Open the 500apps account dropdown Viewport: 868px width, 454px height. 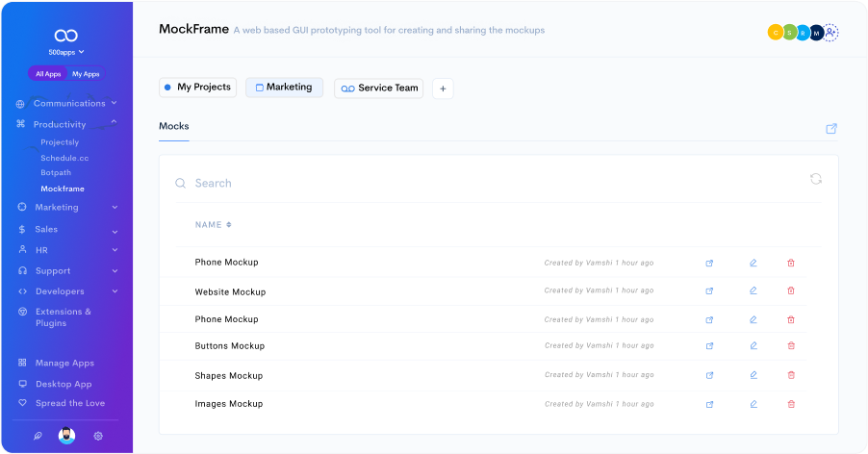click(66, 51)
